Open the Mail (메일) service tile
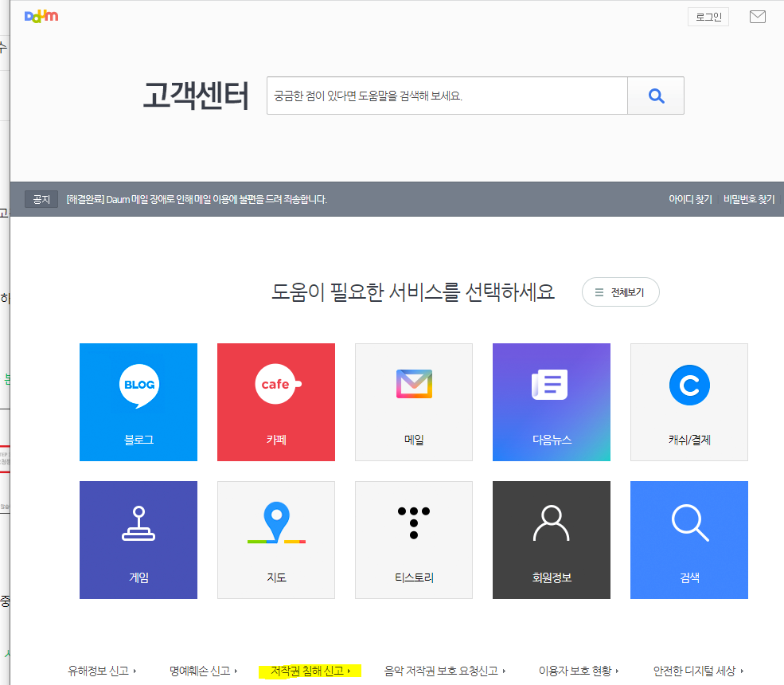 coord(414,401)
